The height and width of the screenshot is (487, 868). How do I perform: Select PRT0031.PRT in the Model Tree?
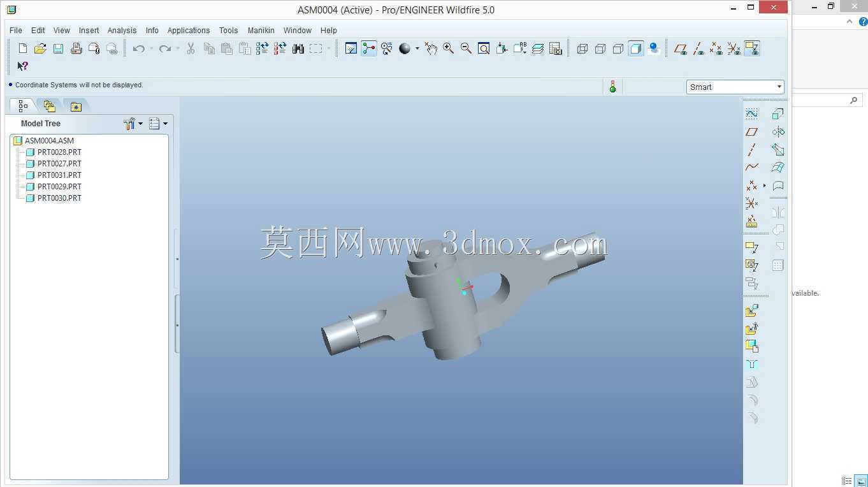click(59, 175)
